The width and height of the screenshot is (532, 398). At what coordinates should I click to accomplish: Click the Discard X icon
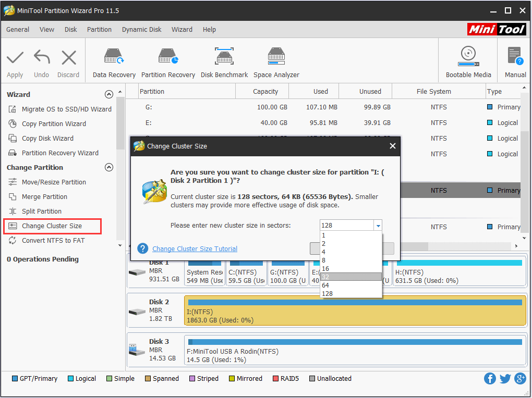(x=68, y=57)
